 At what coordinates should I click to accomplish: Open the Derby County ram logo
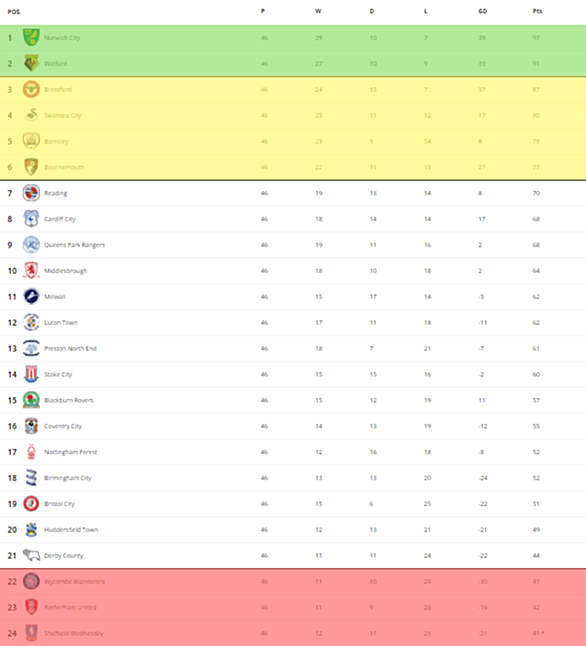31,555
